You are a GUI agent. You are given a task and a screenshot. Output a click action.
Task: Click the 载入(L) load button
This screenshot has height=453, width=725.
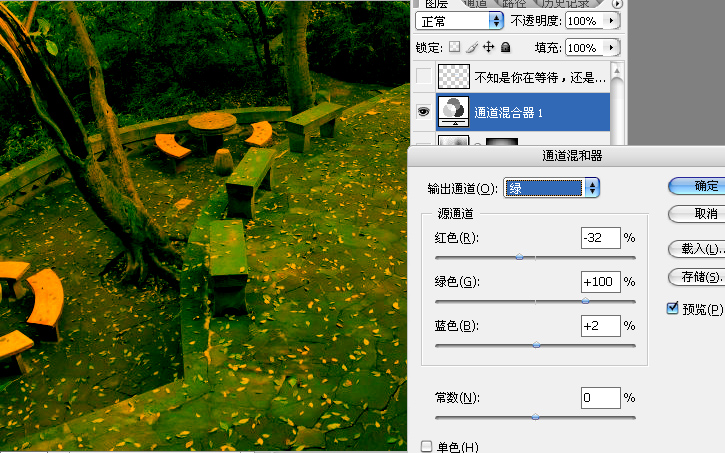pos(699,249)
